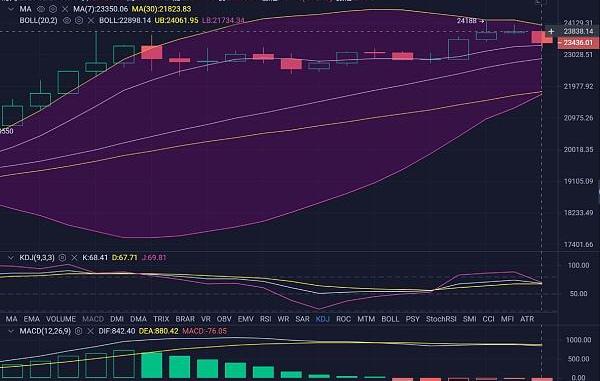Select the RSI indicator tab
Screen dimensions: 600x381
pos(266,319)
